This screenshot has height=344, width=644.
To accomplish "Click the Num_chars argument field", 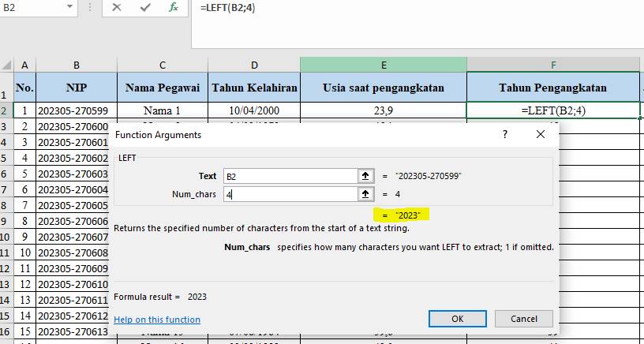I will [x=290, y=194].
